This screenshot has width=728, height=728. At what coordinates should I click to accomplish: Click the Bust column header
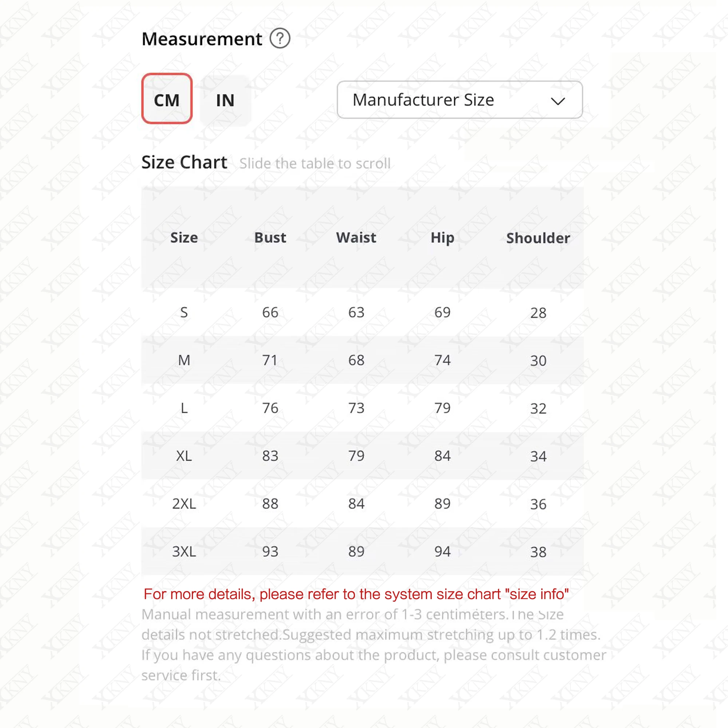tap(270, 238)
